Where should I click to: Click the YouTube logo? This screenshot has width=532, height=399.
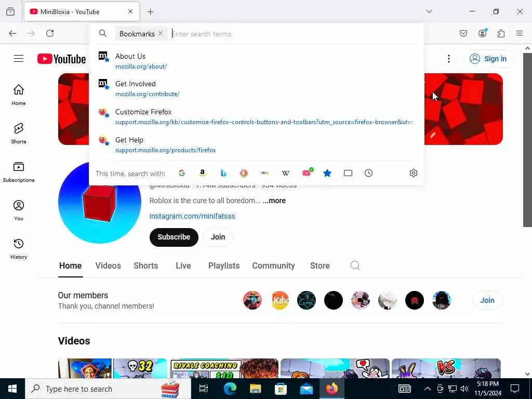click(61, 59)
